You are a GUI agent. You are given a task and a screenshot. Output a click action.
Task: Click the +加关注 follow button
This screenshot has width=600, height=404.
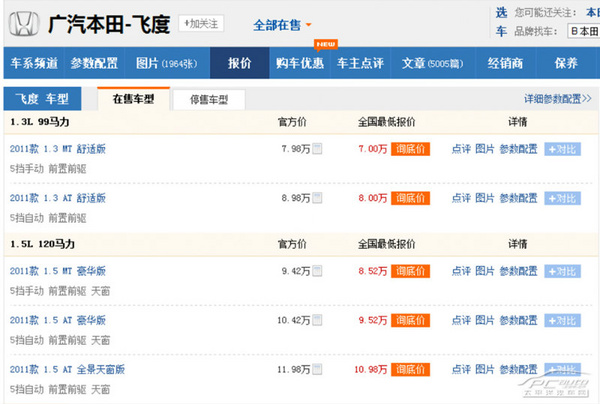tap(202, 23)
